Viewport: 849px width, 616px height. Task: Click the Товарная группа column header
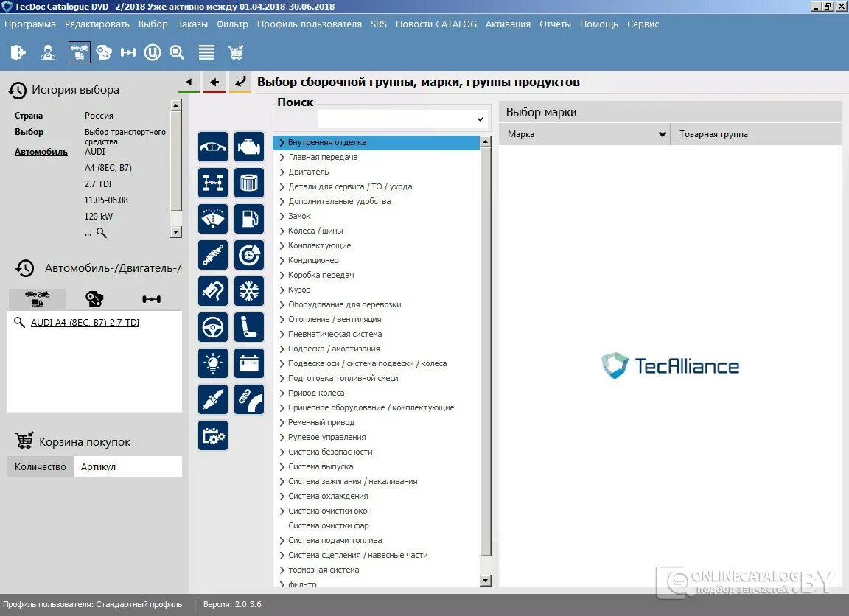click(756, 134)
